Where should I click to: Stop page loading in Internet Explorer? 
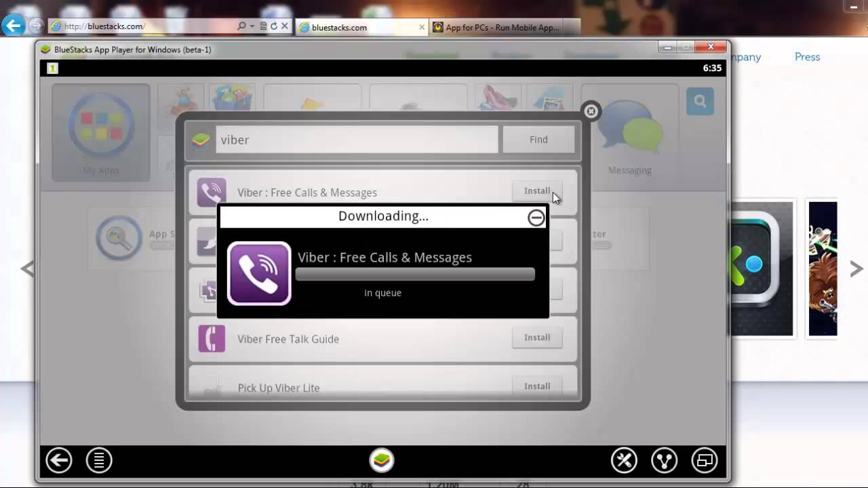point(285,26)
